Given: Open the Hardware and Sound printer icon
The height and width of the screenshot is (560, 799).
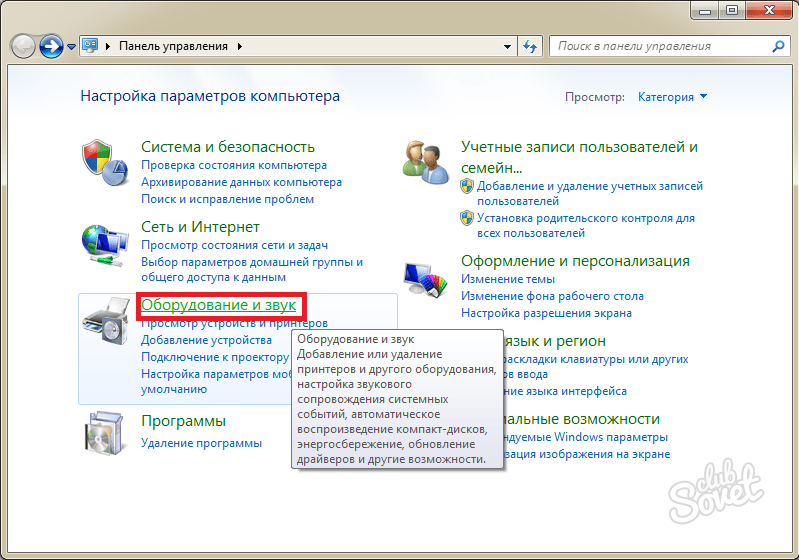Looking at the screenshot, I should coord(106,322).
